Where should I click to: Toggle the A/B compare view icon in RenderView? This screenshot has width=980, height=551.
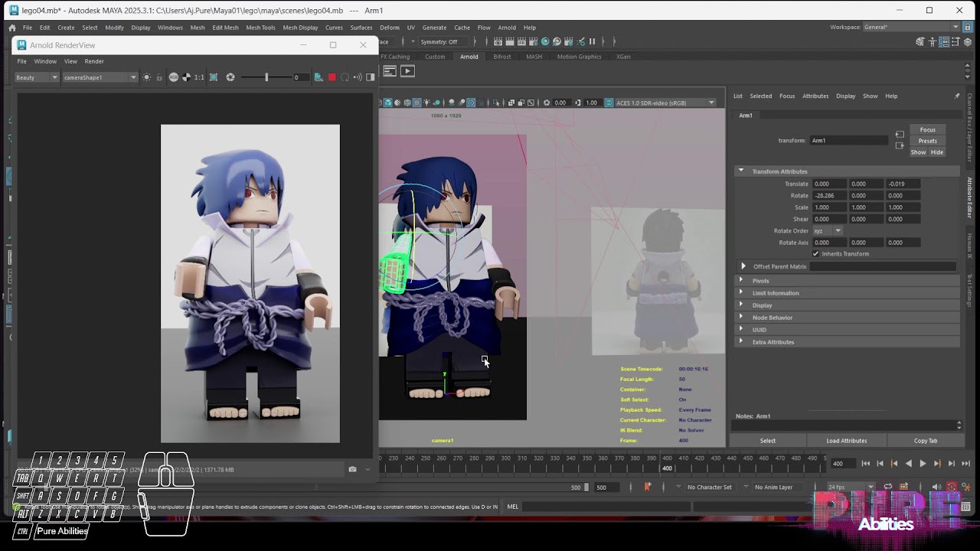point(371,77)
